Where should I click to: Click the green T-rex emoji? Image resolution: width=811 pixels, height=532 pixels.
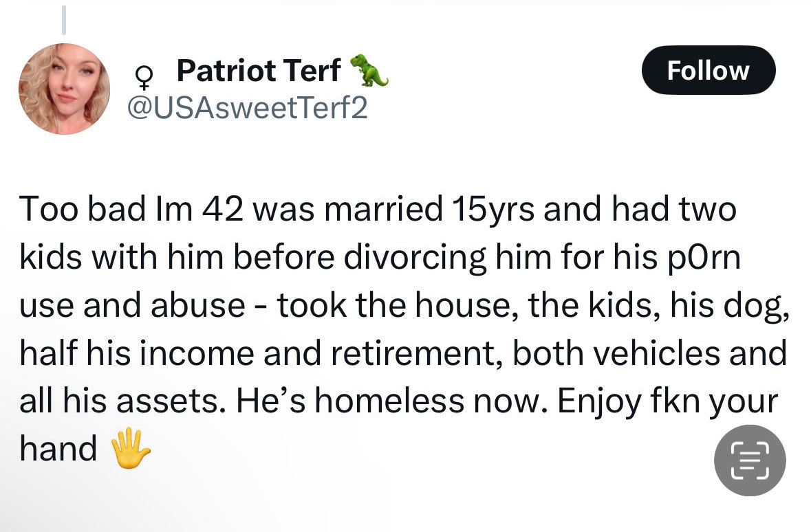point(369,71)
